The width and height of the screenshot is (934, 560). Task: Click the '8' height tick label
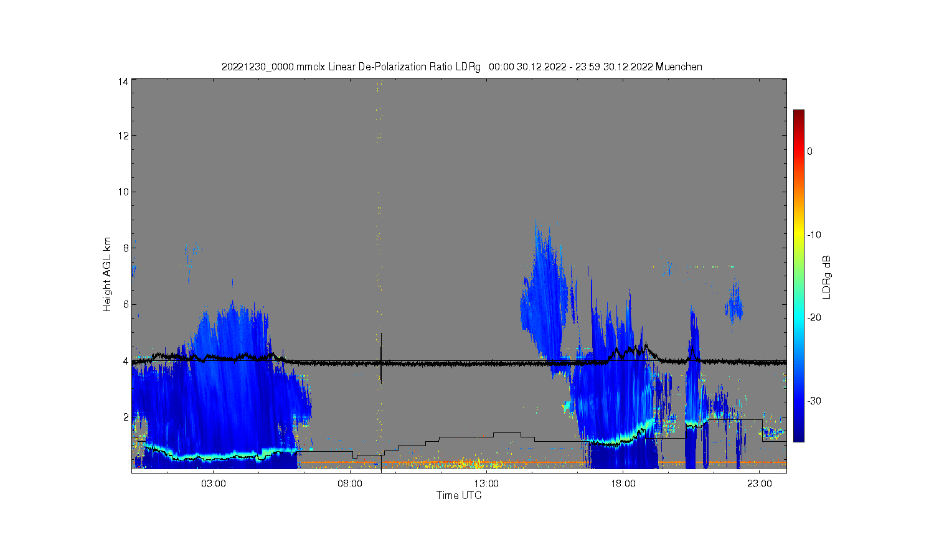coord(126,248)
